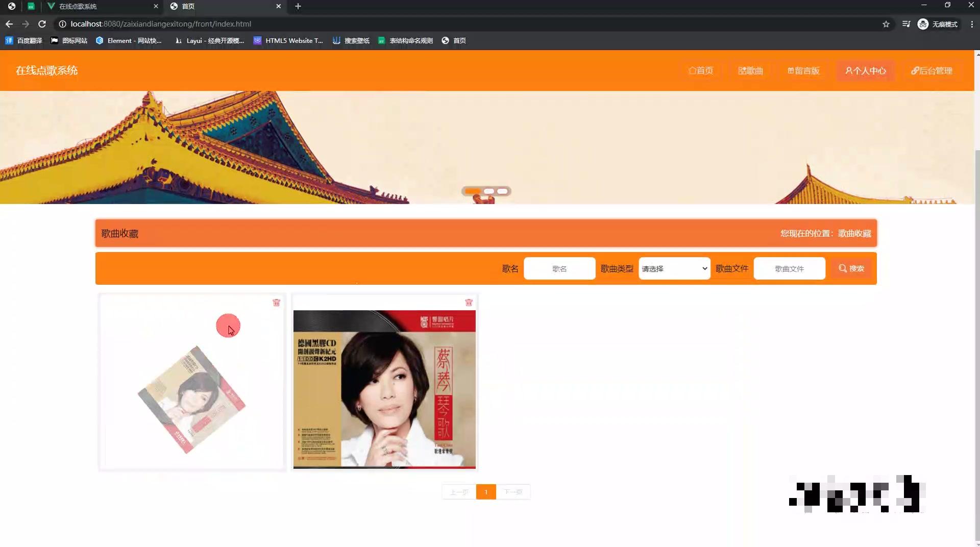This screenshot has width=980, height=547.
Task: Click the incognito mode indicator
Action: click(x=938, y=24)
